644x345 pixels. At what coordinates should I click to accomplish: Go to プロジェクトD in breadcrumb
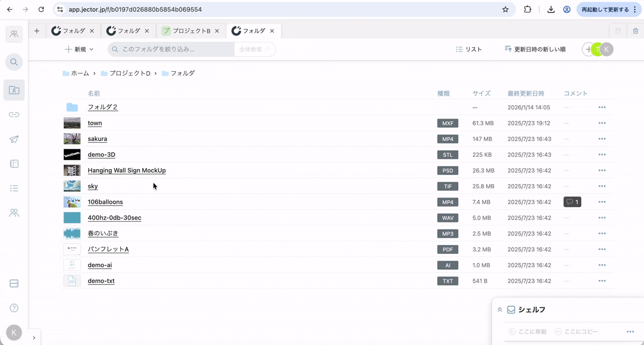pyautogui.click(x=129, y=73)
